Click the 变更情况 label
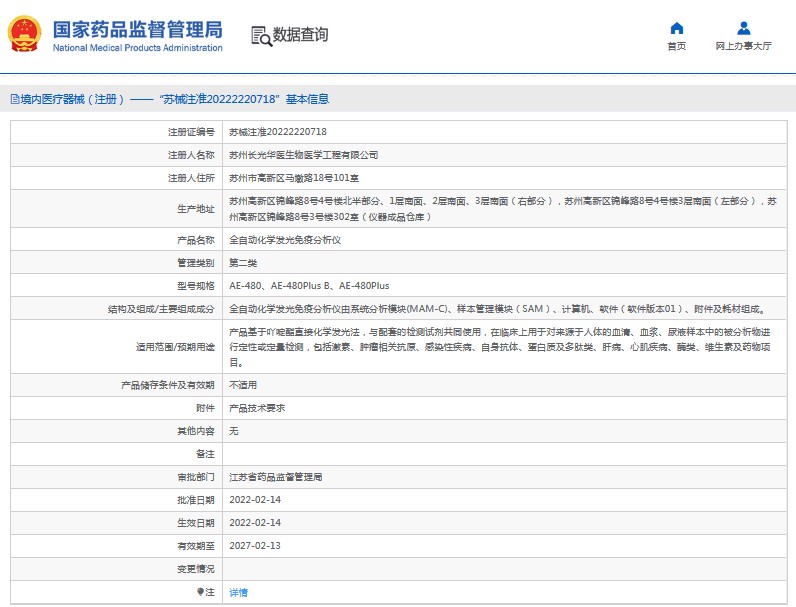The width and height of the screenshot is (796, 607). pos(196,569)
